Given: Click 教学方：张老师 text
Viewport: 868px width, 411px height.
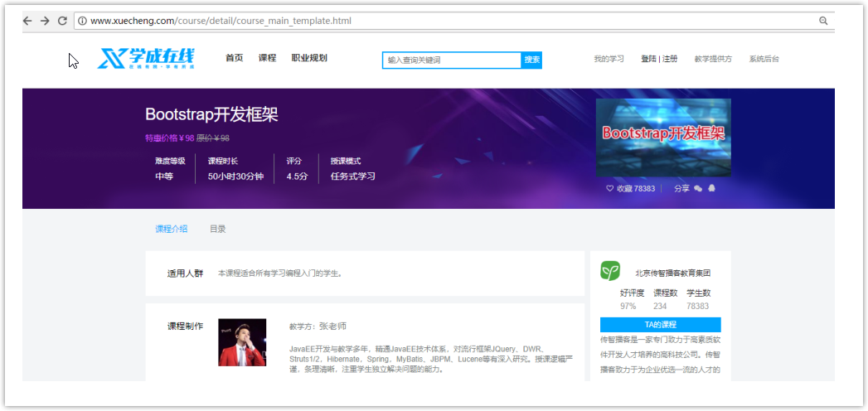Looking at the screenshot, I should click(318, 326).
